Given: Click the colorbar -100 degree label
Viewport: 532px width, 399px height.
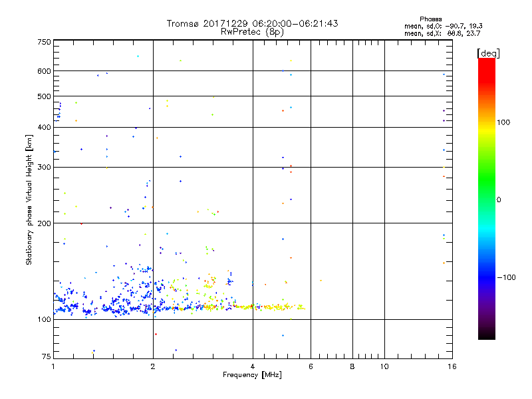Looking at the screenshot, I should tap(506, 277).
